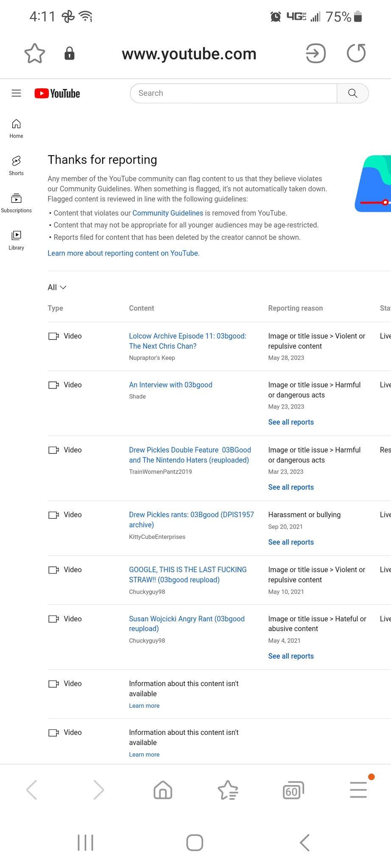Tap the Android back button
Viewport: 391px width, 868px height.
point(304,843)
